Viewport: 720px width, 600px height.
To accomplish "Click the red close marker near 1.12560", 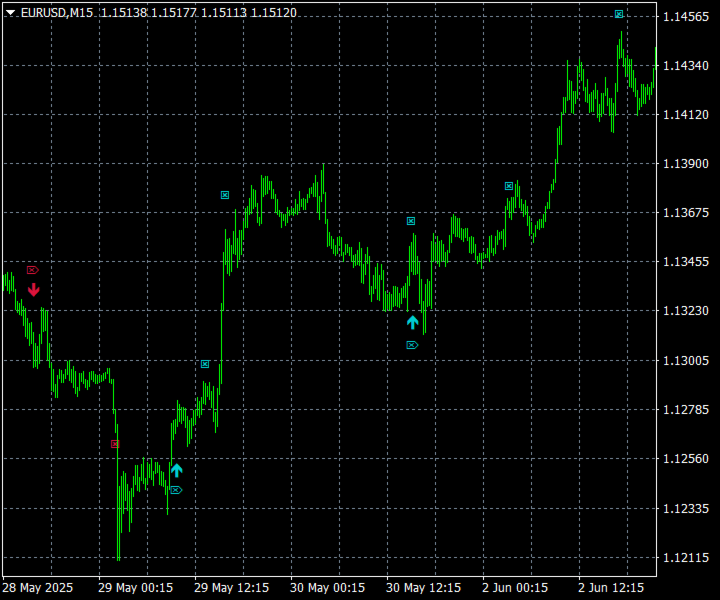I will pos(115,444).
